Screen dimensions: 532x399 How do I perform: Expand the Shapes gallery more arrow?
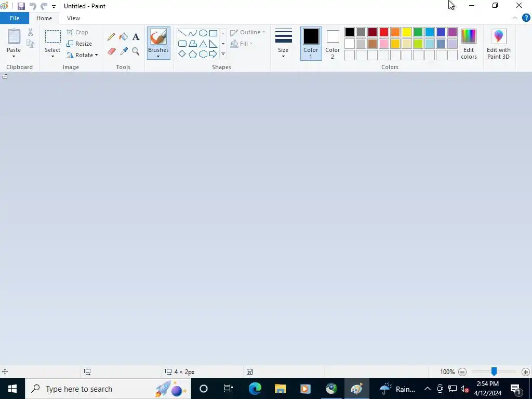pos(223,54)
